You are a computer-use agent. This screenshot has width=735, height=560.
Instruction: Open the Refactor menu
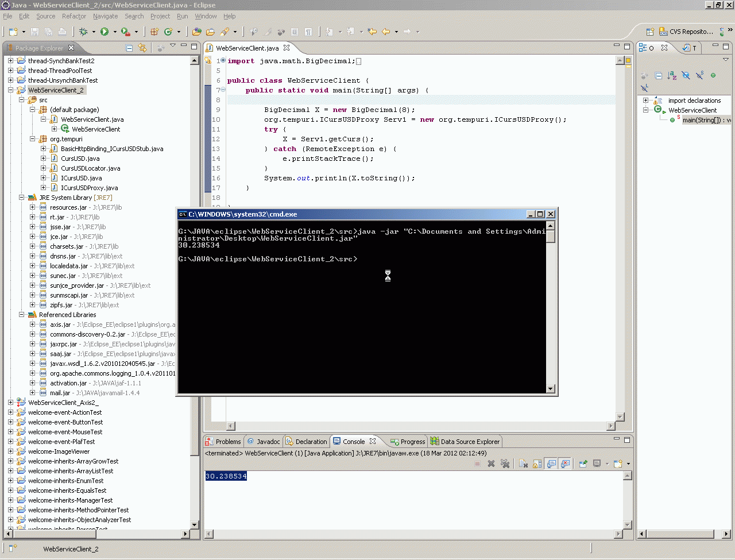click(73, 16)
